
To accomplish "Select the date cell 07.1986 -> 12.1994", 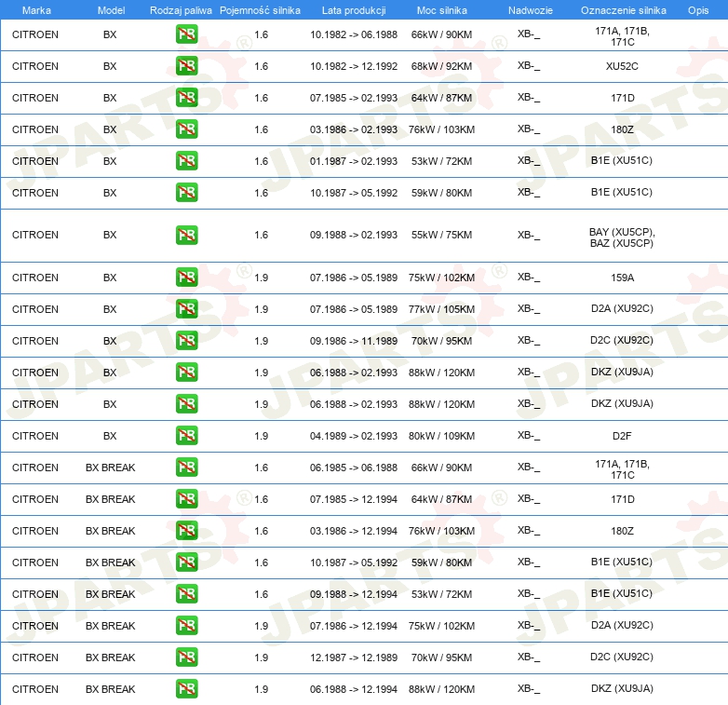I will pyautogui.click(x=354, y=626).
